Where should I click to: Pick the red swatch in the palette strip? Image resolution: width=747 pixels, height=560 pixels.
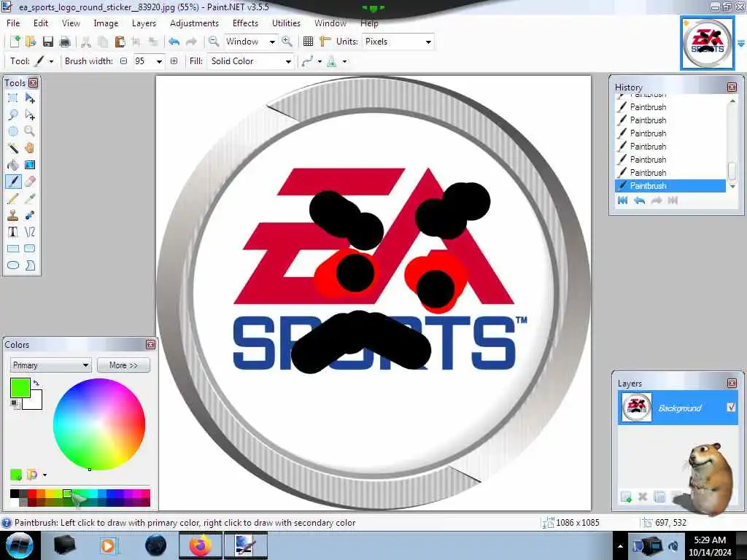[x=32, y=494]
